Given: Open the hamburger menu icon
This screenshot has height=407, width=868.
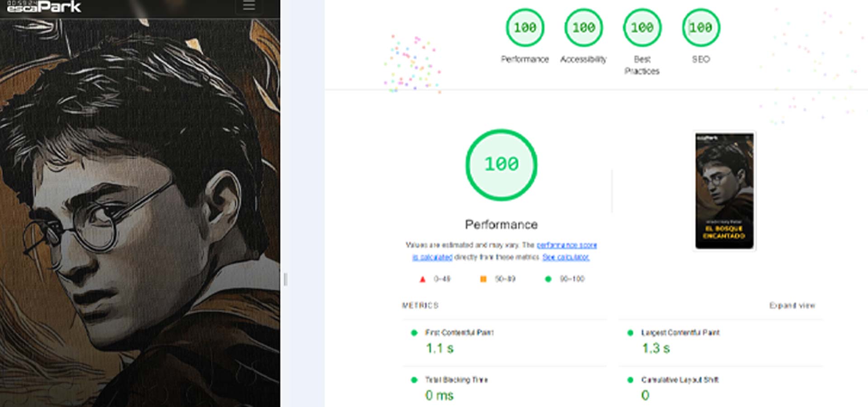Looking at the screenshot, I should click(x=249, y=6).
